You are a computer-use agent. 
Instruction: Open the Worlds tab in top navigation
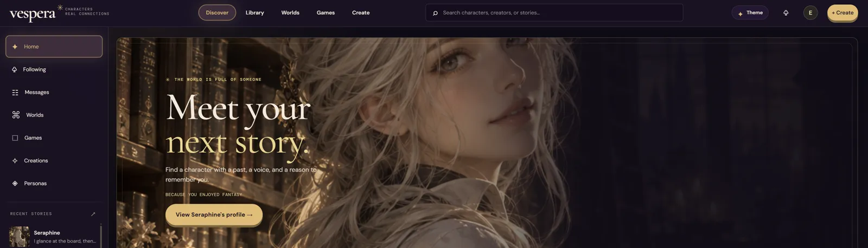(x=290, y=12)
